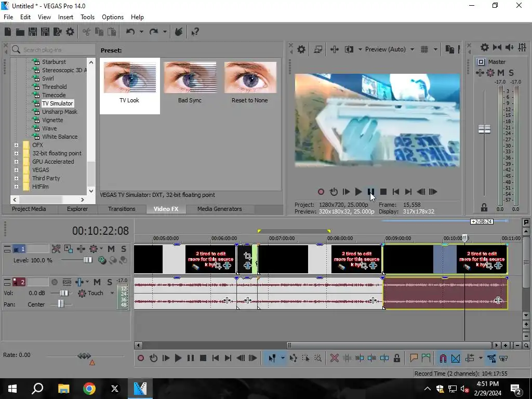Click the red Delete X icon
Image resolution: width=532 pixels, height=399 pixels.
(x=334, y=358)
